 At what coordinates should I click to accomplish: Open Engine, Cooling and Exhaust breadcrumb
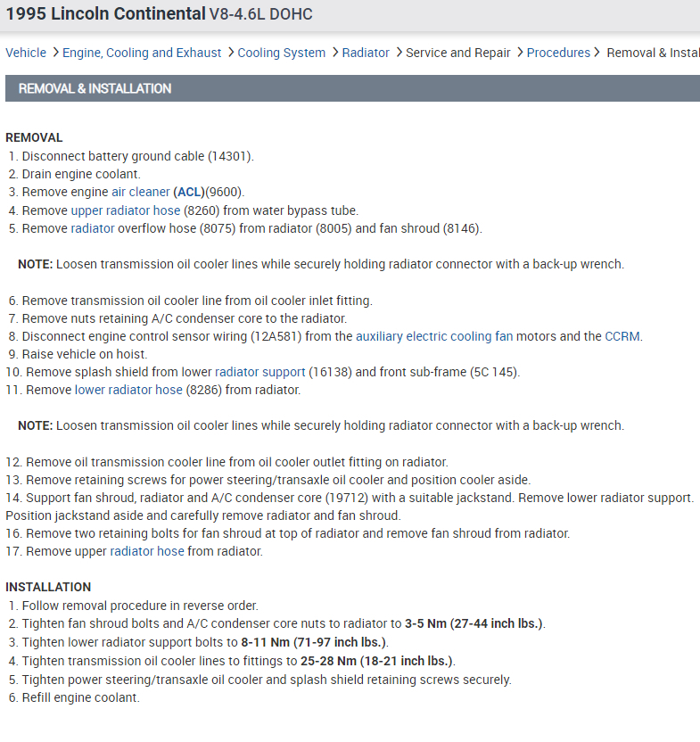tap(142, 53)
